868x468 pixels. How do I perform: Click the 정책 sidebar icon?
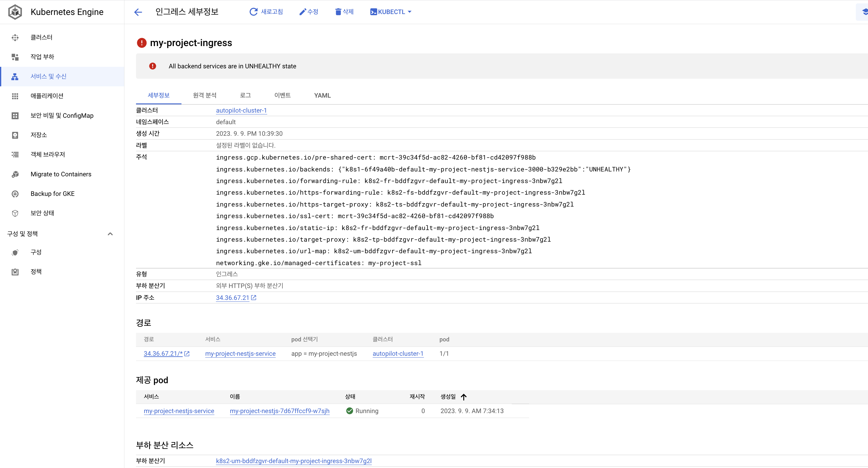15,272
